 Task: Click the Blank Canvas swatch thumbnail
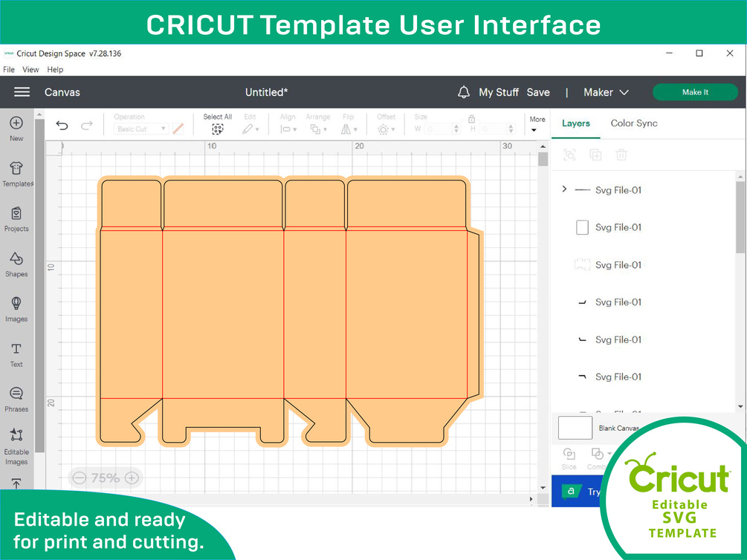[575, 428]
